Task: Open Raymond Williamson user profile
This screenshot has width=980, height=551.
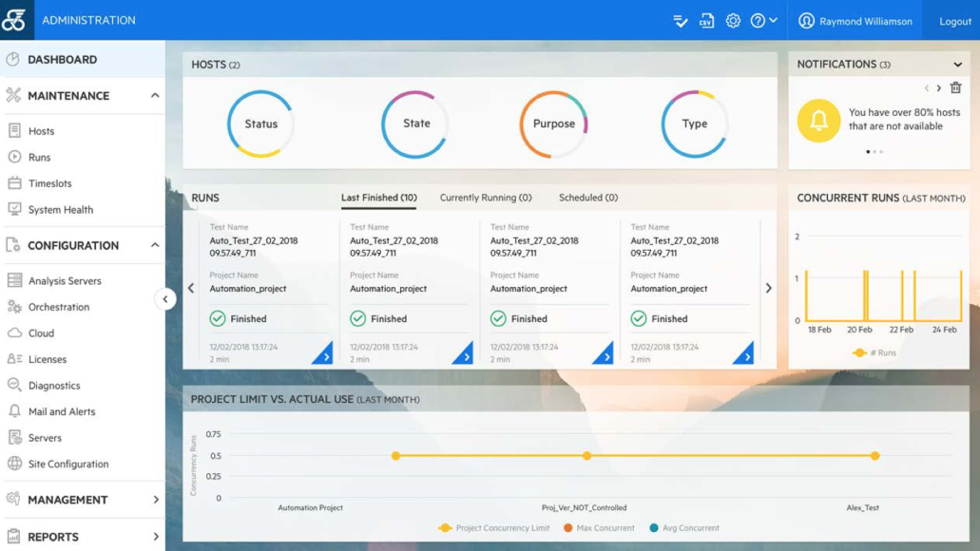Action: tap(855, 21)
